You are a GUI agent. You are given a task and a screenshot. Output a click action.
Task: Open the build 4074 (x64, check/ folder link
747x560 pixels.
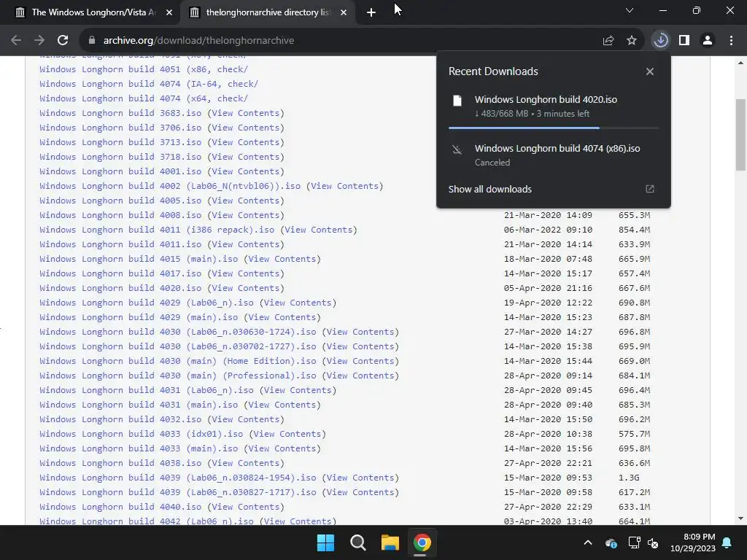(x=144, y=98)
